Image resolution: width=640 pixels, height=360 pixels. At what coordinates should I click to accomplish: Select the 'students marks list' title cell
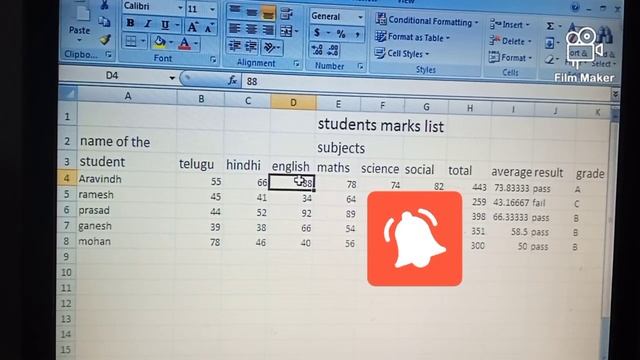pyautogui.click(x=380, y=125)
